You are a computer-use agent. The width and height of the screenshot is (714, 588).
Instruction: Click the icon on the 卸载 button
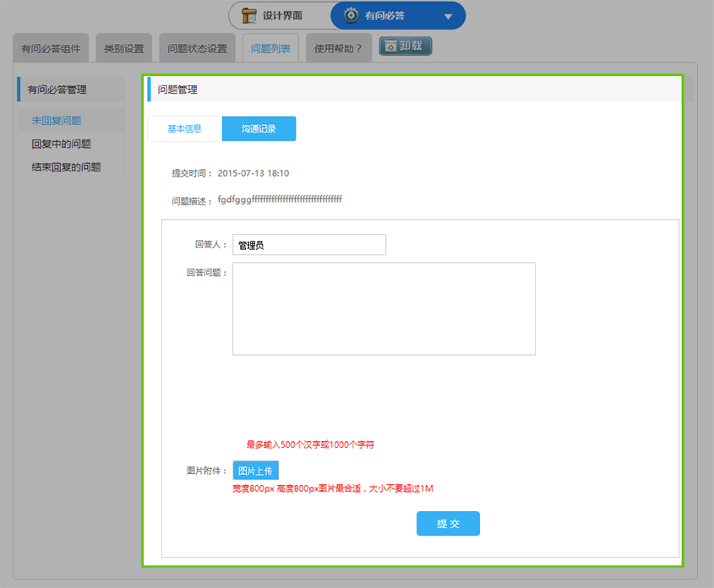(390, 46)
